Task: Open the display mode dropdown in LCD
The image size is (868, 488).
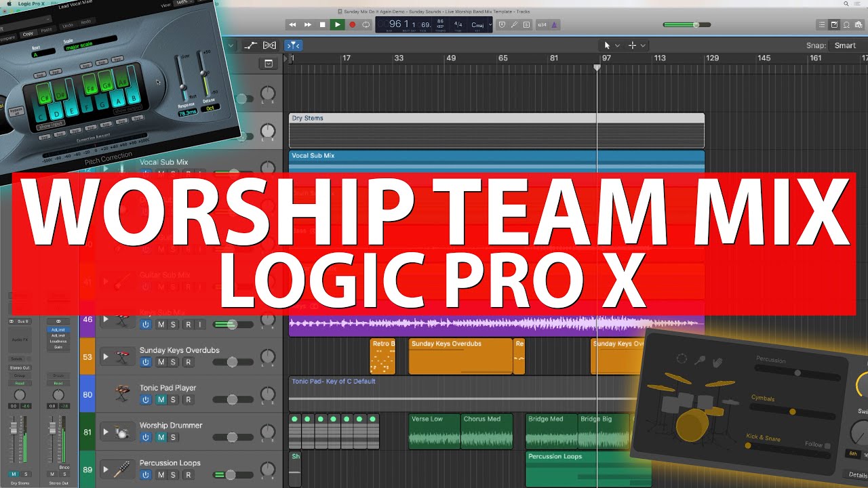Action: (490, 25)
